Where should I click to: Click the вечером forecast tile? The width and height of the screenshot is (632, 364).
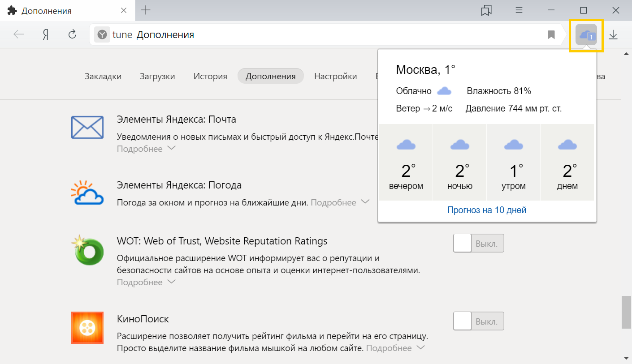coord(406,163)
